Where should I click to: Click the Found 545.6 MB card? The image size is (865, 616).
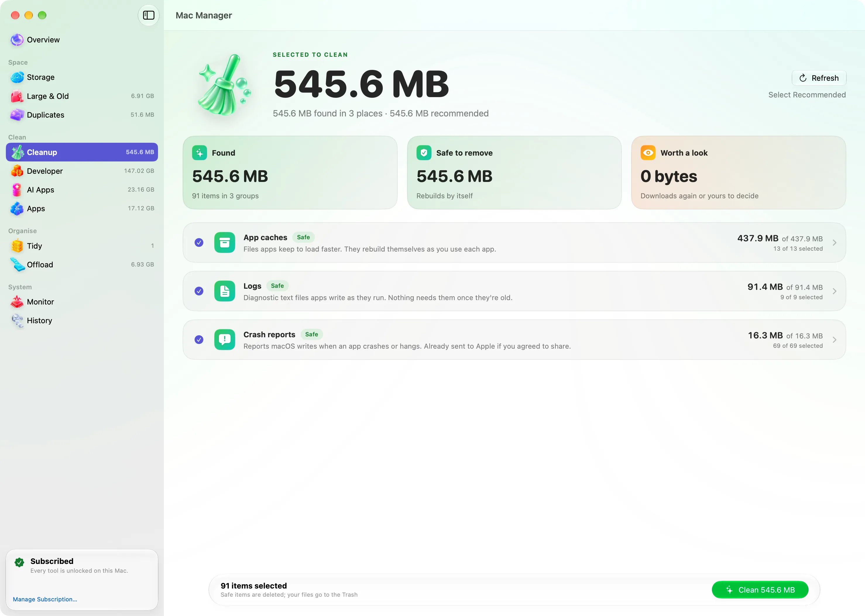pos(290,173)
